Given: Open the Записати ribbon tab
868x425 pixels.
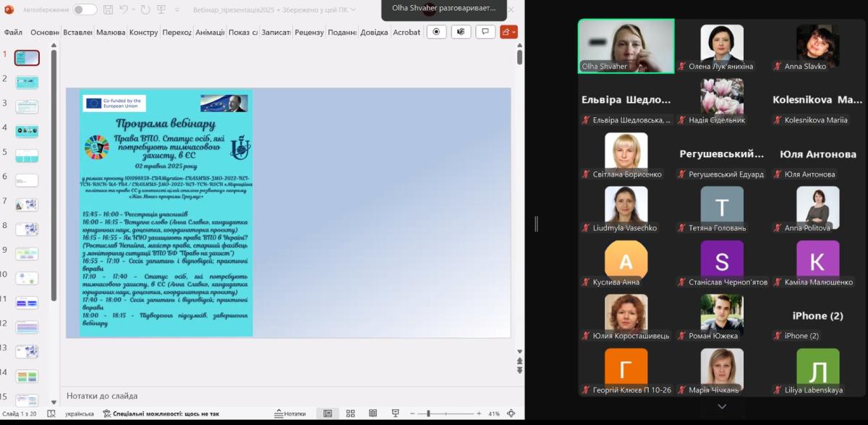Looking at the screenshot, I should [x=276, y=32].
